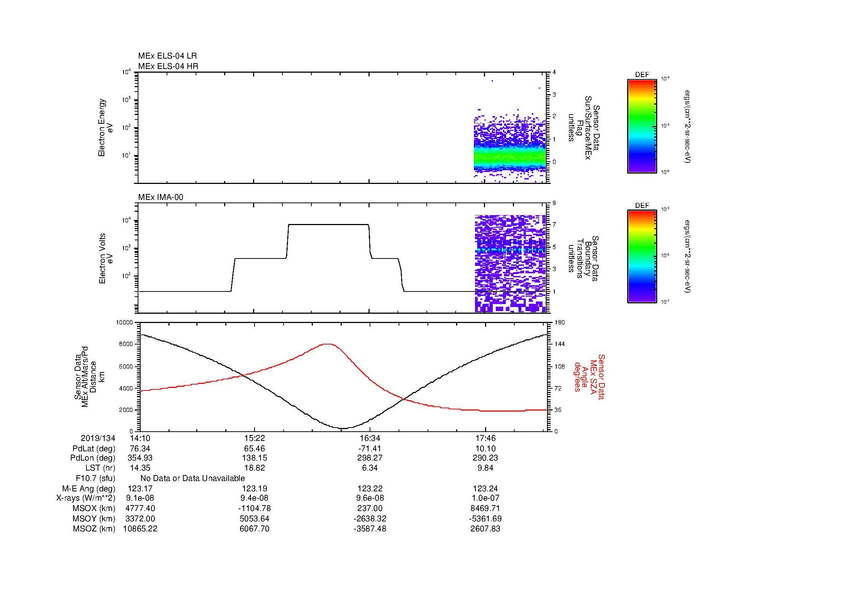Screen dimensions: 868x613
Task: Click the 'PdLon (deg)' row label
Action: pyautogui.click(x=93, y=458)
